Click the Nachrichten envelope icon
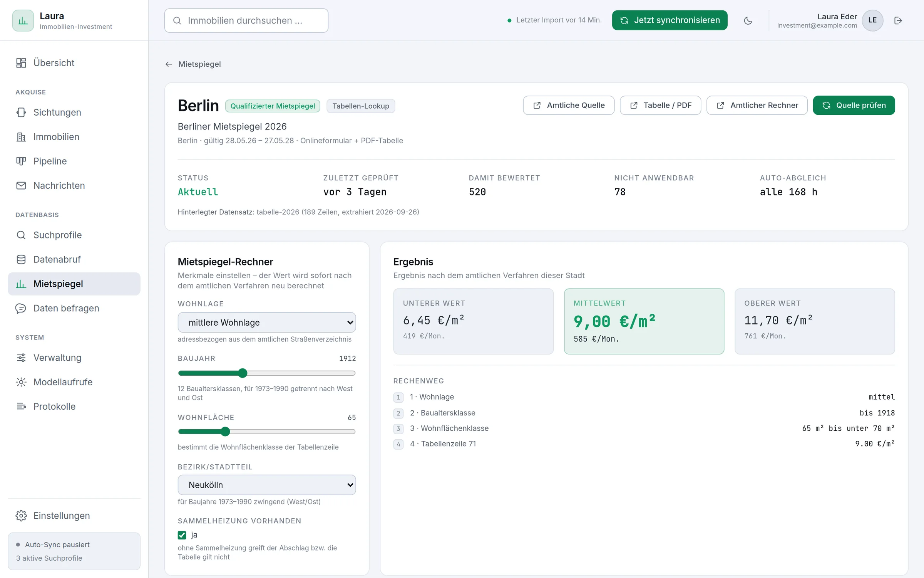 coord(21,185)
